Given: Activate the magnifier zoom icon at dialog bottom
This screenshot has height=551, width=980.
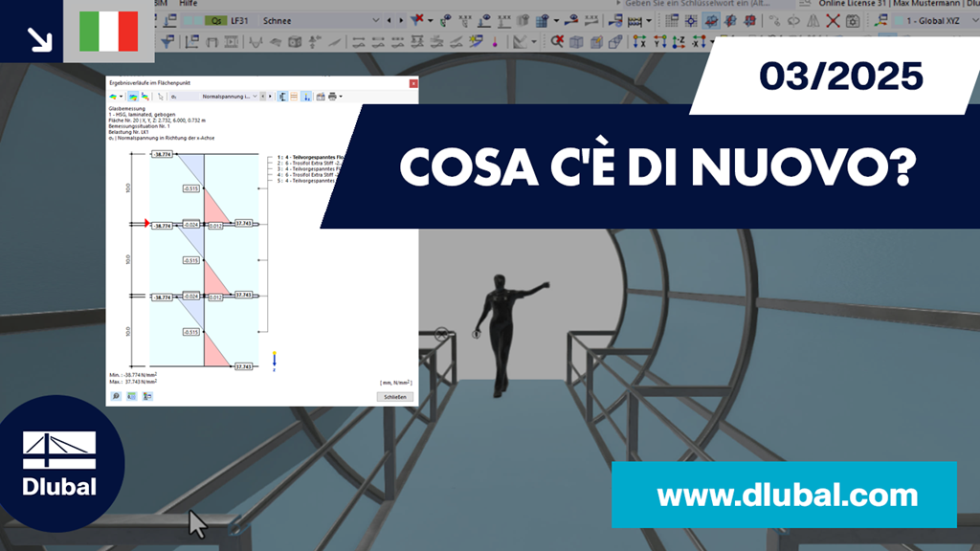Looking at the screenshot, I should pos(117,395).
